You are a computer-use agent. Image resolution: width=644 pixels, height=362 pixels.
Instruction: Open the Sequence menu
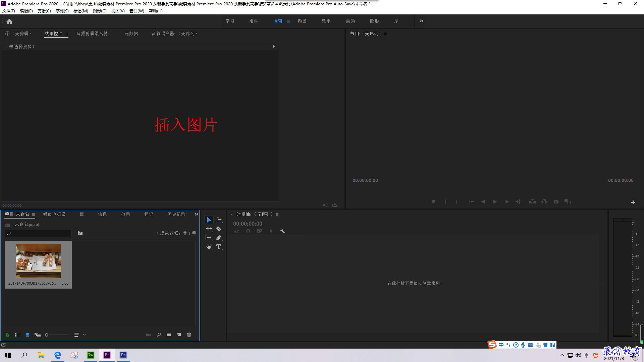(62, 11)
